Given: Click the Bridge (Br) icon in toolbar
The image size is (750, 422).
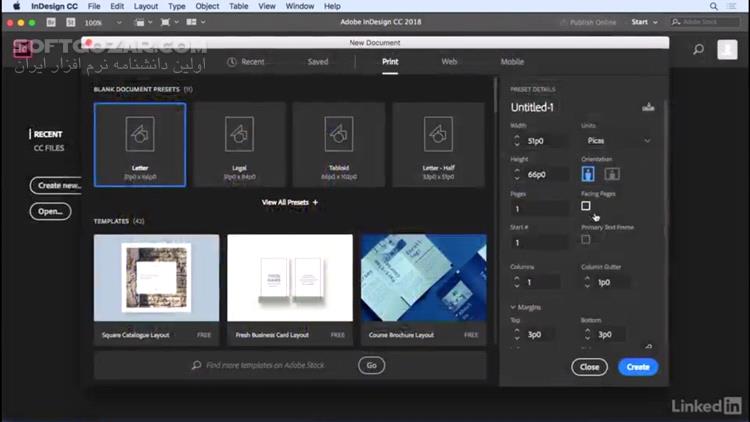Looking at the screenshot, I should click(x=51, y=22).
